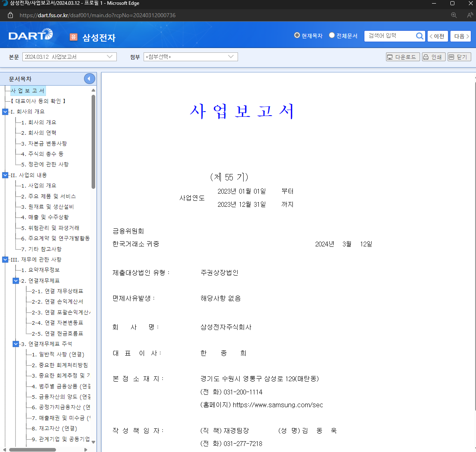
Task: Click the 이전 previous button
Action: click(x=438, y=36)
